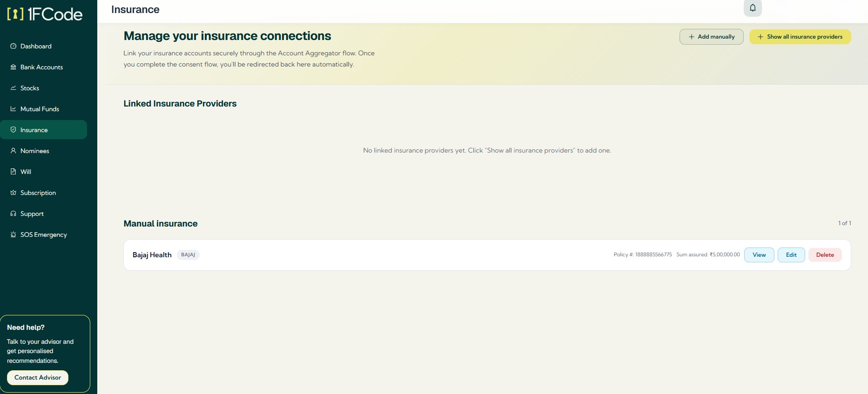Click 'Manage your insurance connections' heading
Screen dimensions: 868x394
(x=228, y=36)
